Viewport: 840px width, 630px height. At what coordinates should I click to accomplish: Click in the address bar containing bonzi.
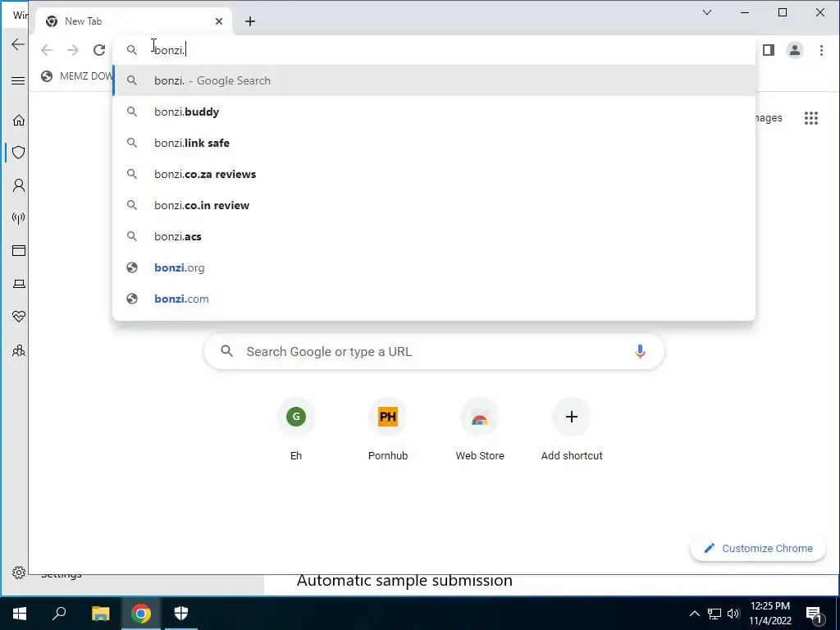[434, 50]
